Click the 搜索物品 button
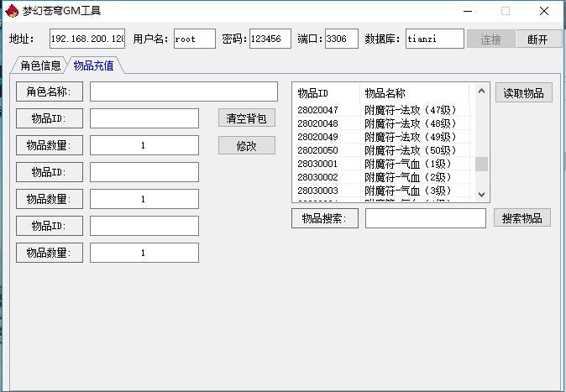566x392 pixels. 522,218
